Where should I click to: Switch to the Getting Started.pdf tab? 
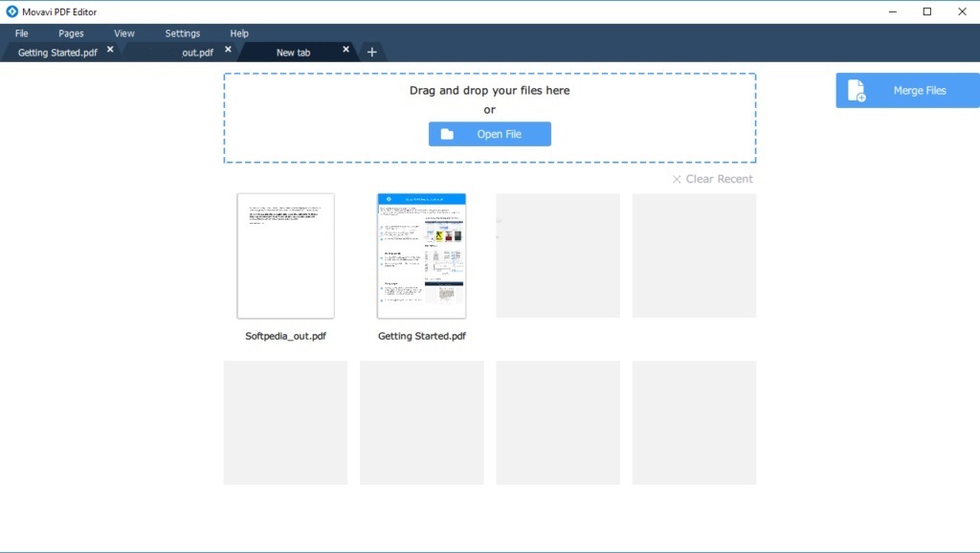57,53
